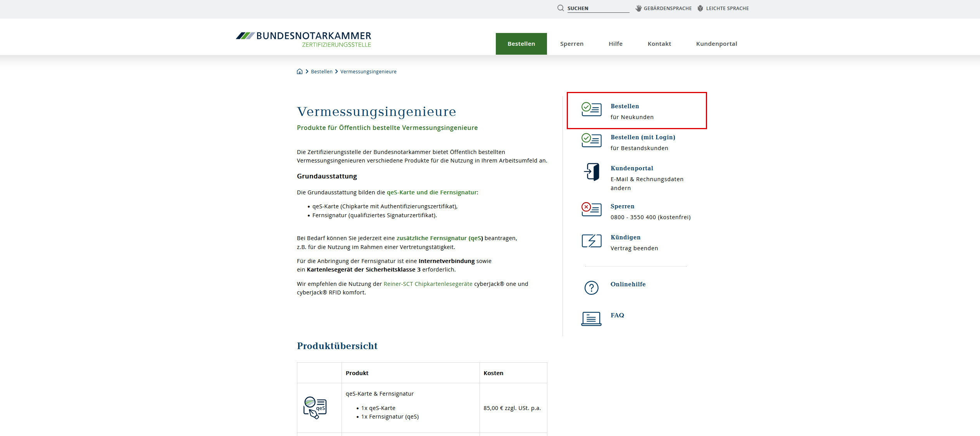Click the Kundenportal door icon in sidebar
The height and width of the screenshot is (436, 980).
(592, 172)
